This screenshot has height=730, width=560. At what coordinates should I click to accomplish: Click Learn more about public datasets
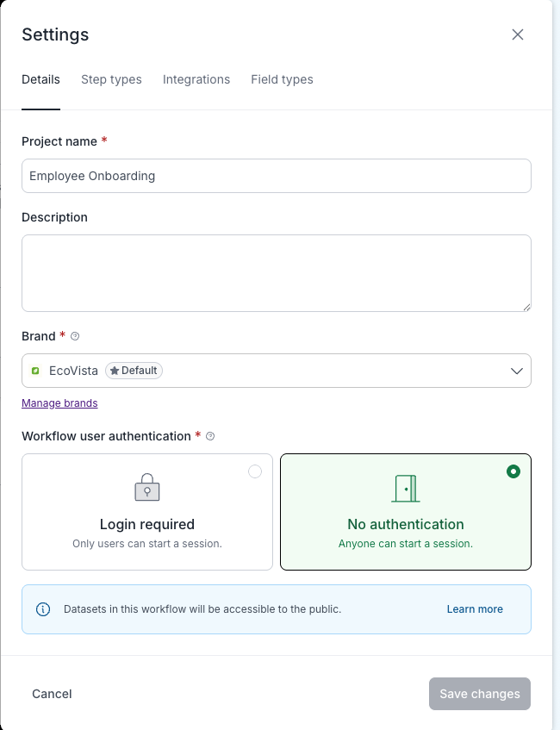[x=475, y=609]
